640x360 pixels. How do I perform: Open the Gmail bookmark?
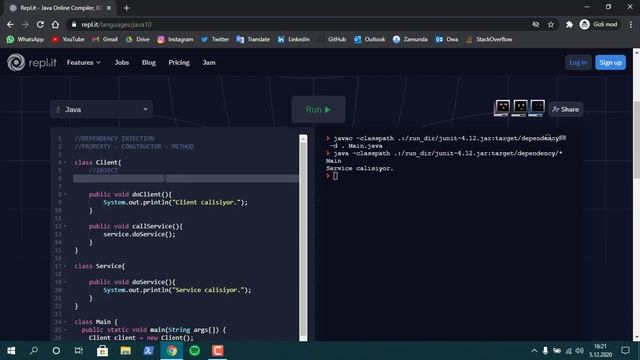(x=105, y=39)
